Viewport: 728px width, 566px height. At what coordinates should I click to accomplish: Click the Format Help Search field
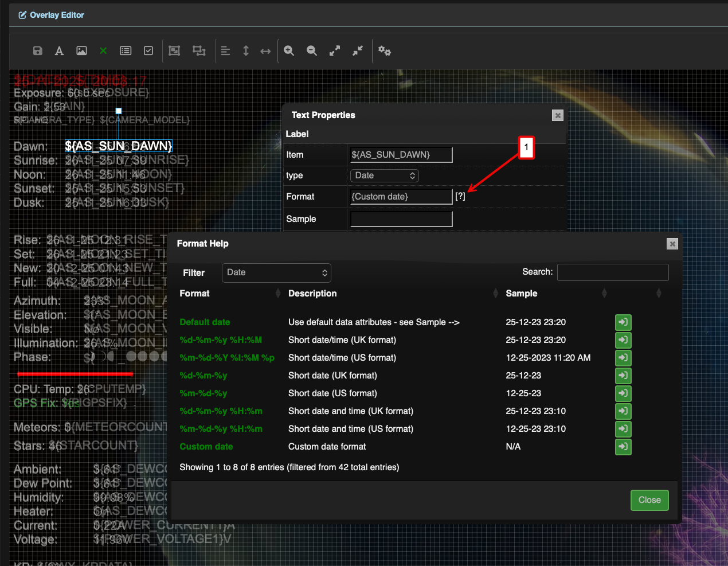(x=613, y=272)
